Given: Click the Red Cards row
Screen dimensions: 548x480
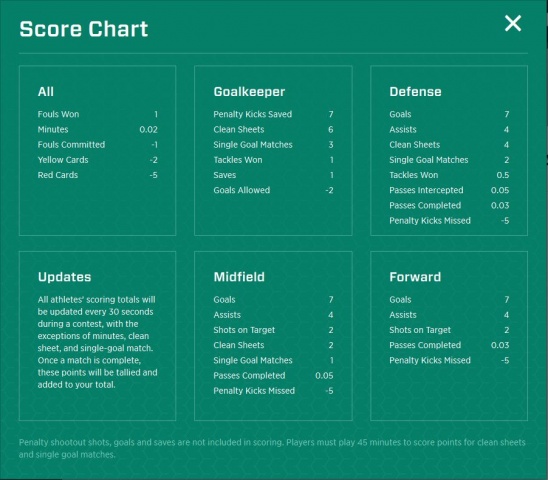Looking at the screenshot, I should (x=98, y=175).
